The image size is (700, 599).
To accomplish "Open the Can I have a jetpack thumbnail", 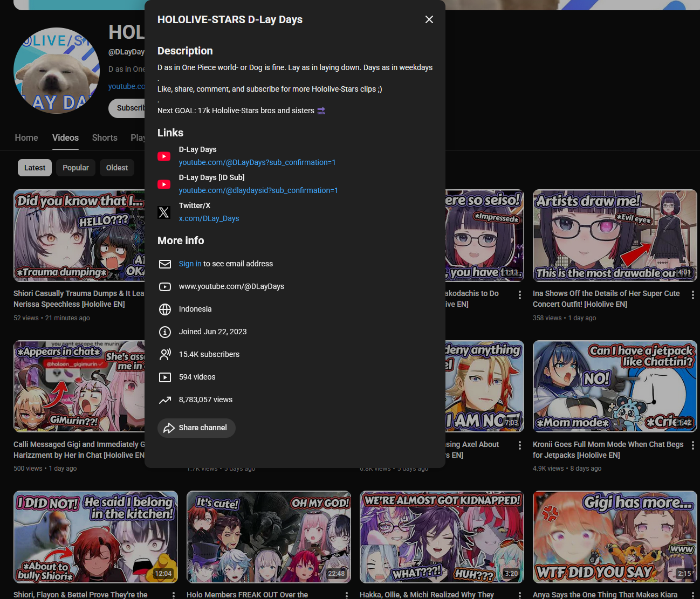I will [615, 386].
